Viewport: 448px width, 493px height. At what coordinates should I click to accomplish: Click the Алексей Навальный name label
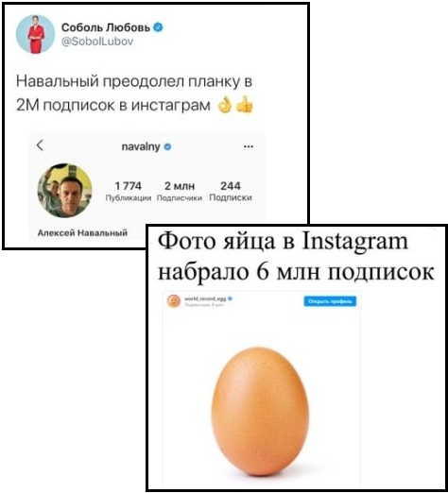(x=82, y=233)
